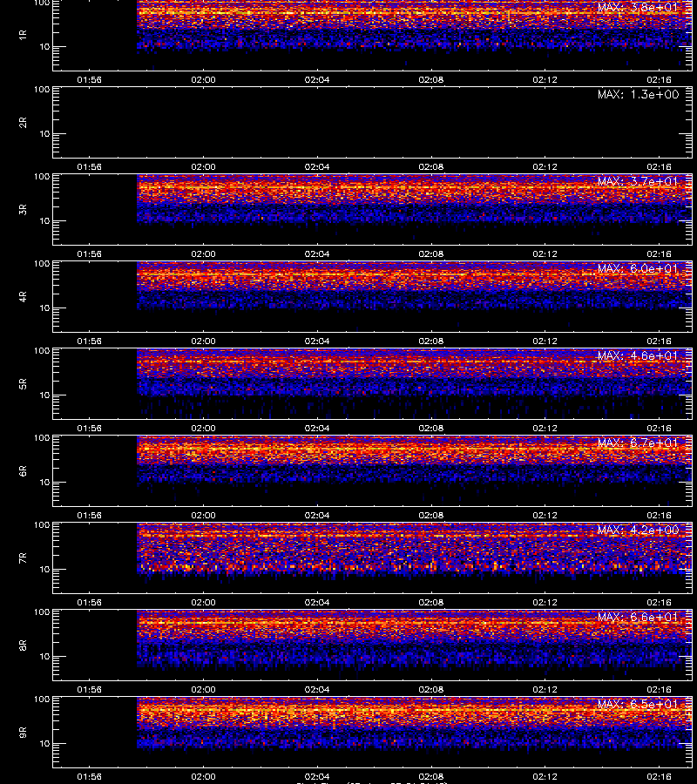Image resolution: width=697 pixels, height=784 pixels.
Task: Select the MAX: 4.2e+00 readout
Action: click(x=638, y=530)
